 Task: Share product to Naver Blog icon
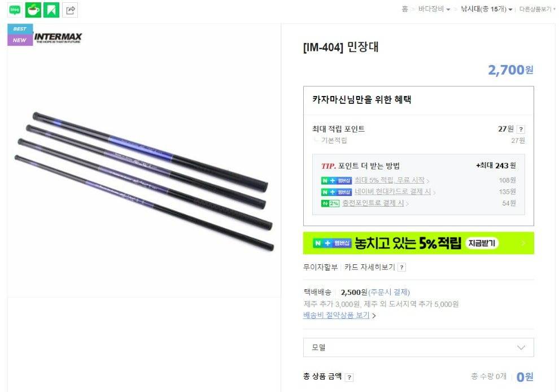(x=15, y=10)
